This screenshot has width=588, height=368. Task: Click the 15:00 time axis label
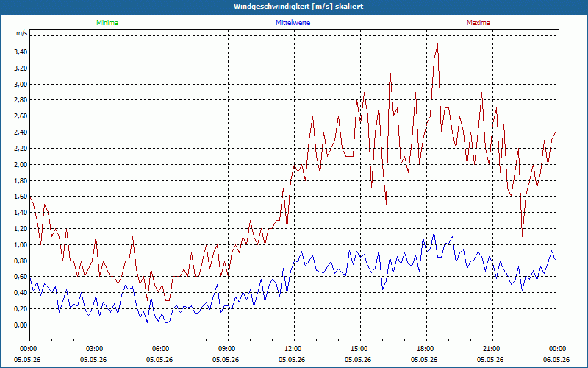[360, 349]
